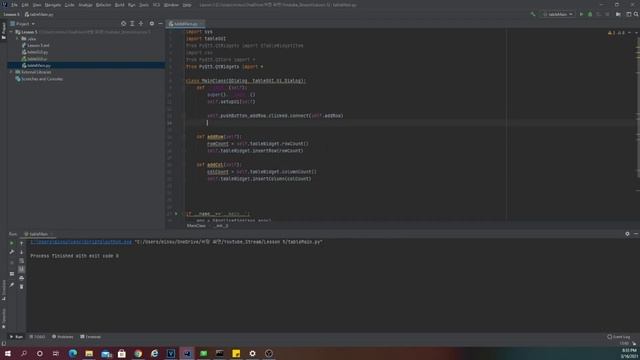Open the Run tool window tab at bottom

click(x=16, y=337)
